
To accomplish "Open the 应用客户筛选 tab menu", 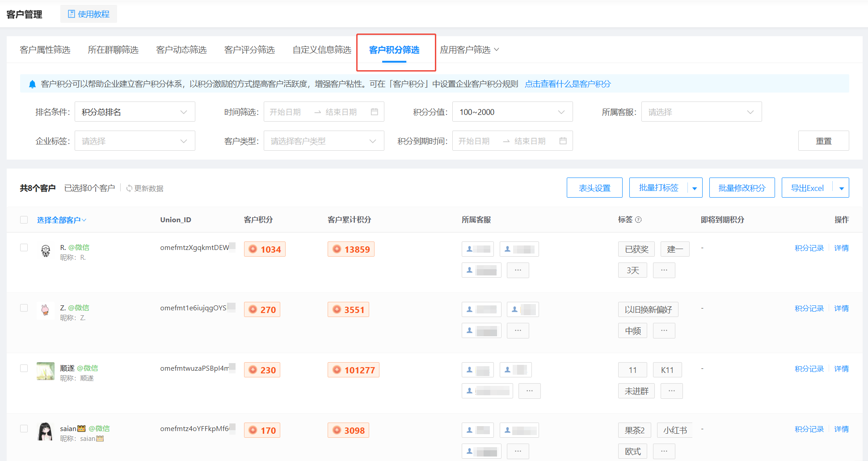I will 469,50.
